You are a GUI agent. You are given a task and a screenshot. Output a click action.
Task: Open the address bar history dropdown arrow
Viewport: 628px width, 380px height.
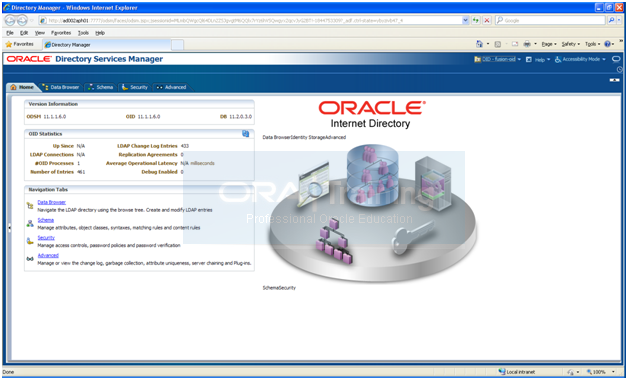(x=465, y=20)
